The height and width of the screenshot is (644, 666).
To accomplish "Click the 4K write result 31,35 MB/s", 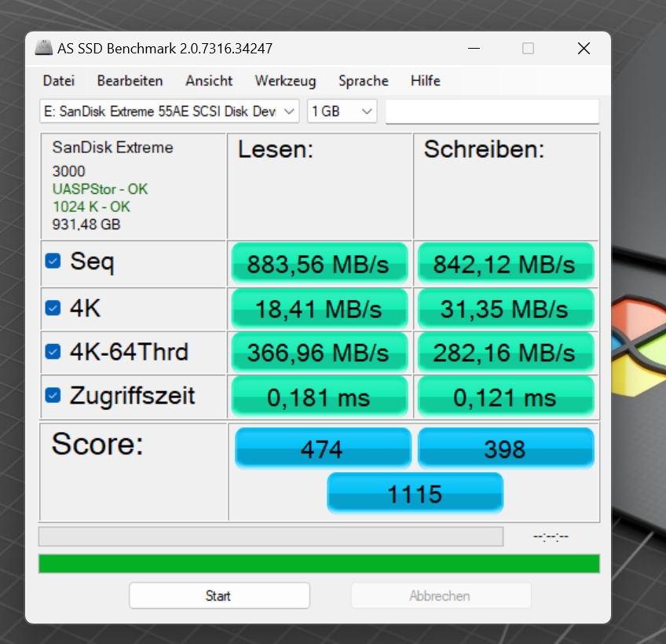I will (506, 309).
